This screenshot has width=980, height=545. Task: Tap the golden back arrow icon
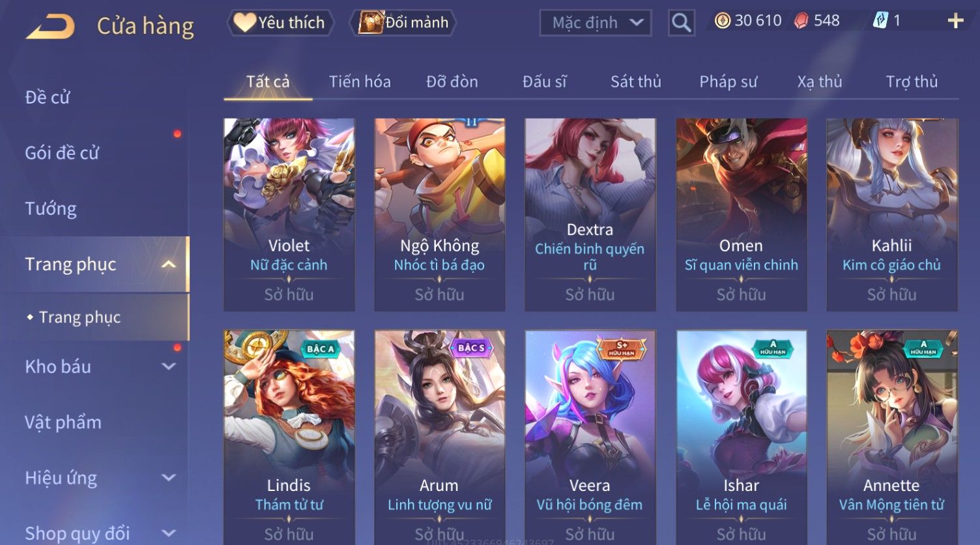50,27
